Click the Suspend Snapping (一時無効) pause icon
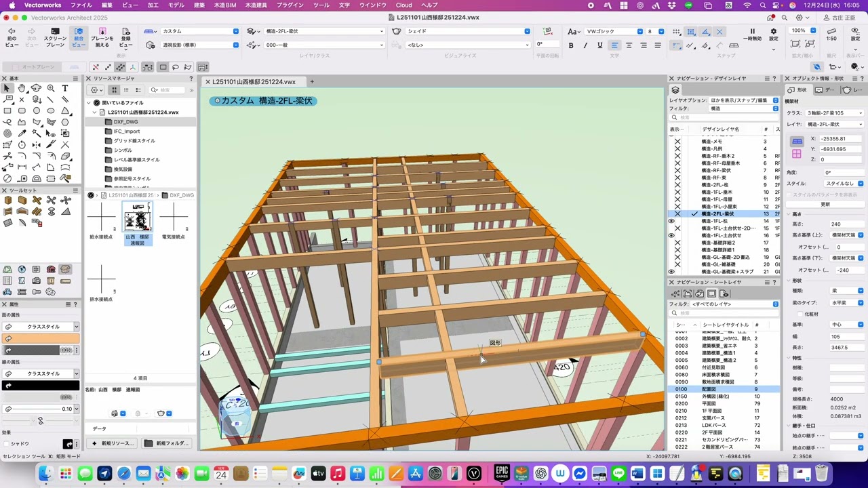 click(x=752, y=31)
